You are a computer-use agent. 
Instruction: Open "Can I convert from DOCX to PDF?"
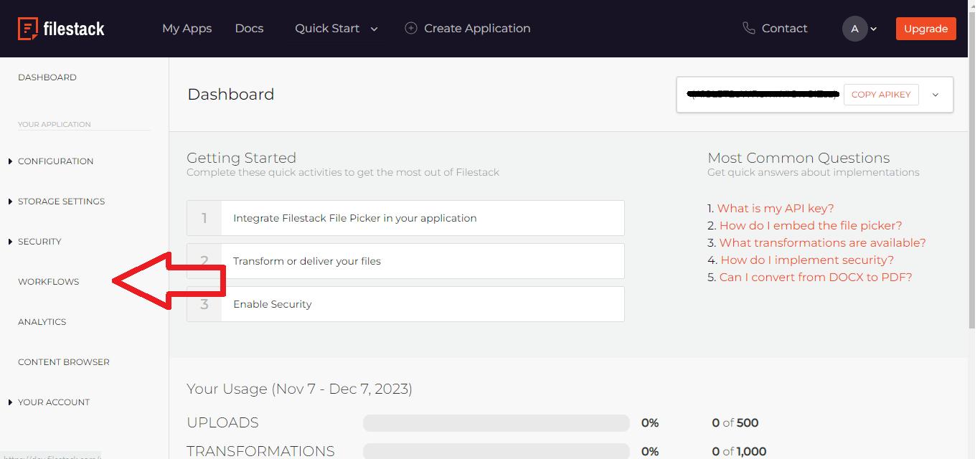[816, 277]
